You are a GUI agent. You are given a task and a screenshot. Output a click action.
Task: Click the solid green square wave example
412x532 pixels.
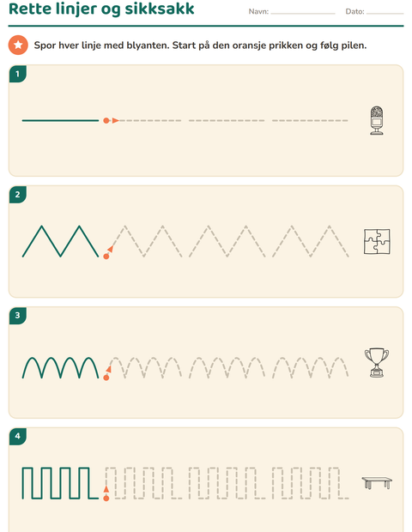(60, 483)
